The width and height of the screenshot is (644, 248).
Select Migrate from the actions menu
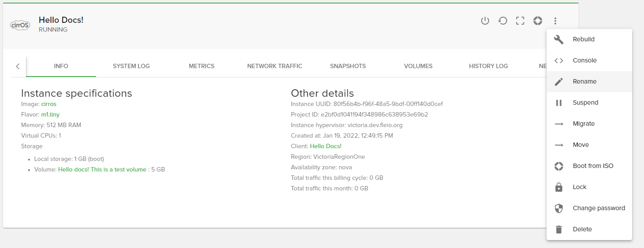coord(583,124)
